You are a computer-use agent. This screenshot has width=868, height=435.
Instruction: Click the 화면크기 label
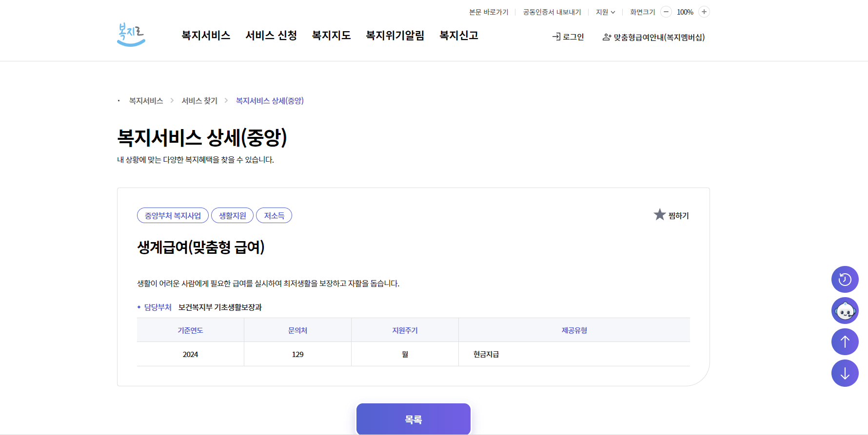(x=642, y=12)
